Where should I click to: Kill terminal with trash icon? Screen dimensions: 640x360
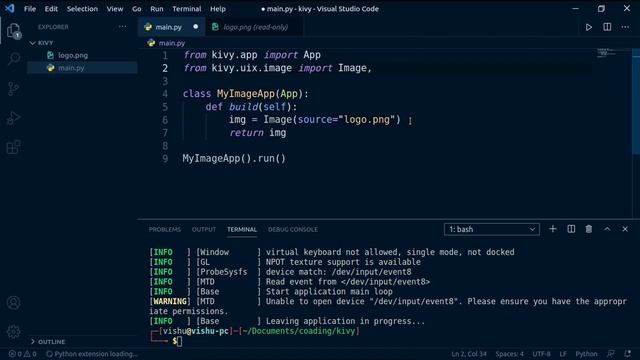[x=589, y=229]
